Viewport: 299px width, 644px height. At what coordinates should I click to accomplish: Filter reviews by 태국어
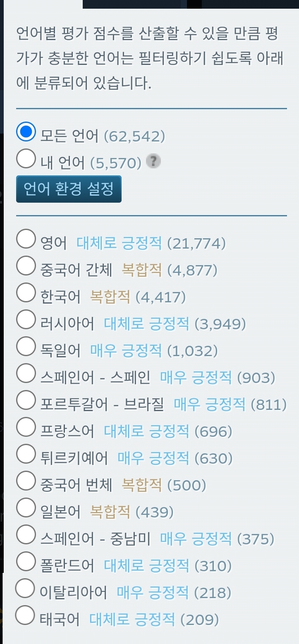[x=24, y=615]
